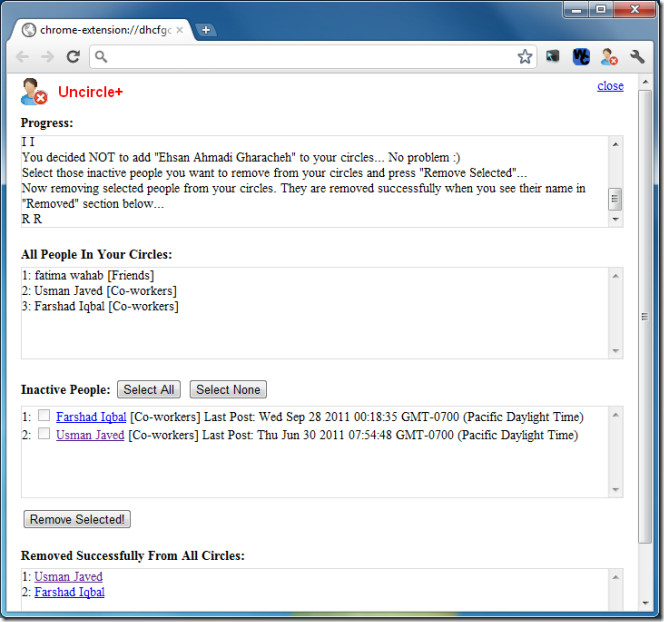Screen dimensions: 664x622
Task: Click the magnifier icon in address bar
Action: pos(101,56)
